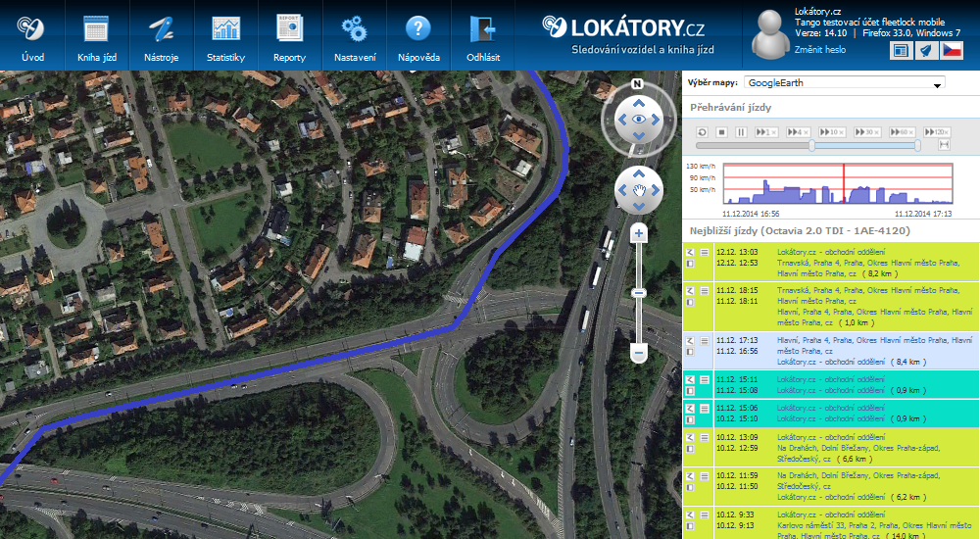The image size is (980, 539).
Task: Pause the ride playback
Action: coord(742,131)
